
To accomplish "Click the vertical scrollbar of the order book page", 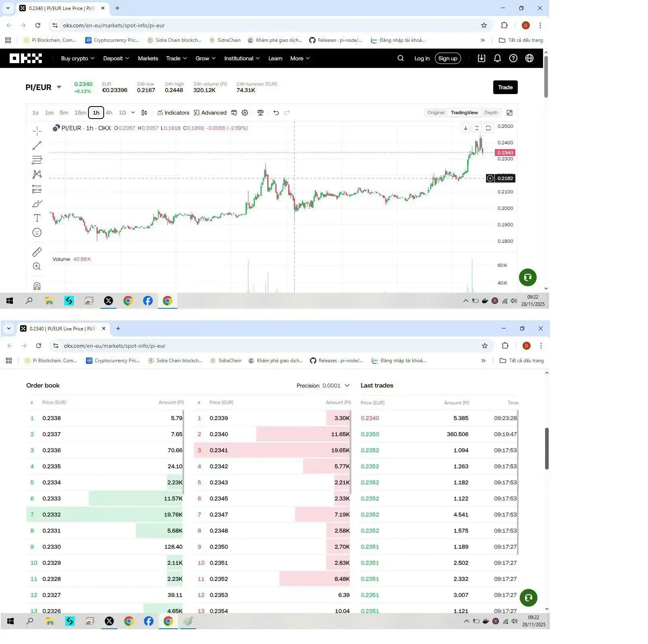I will [547, 449].
